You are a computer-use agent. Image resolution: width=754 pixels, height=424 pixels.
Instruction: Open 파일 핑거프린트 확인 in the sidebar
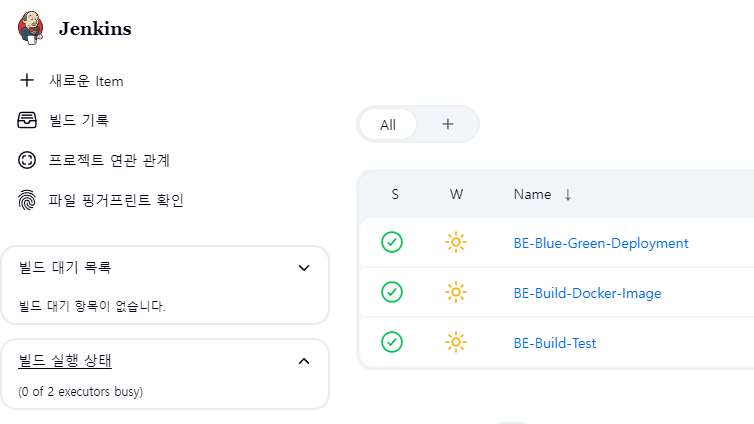116,200
